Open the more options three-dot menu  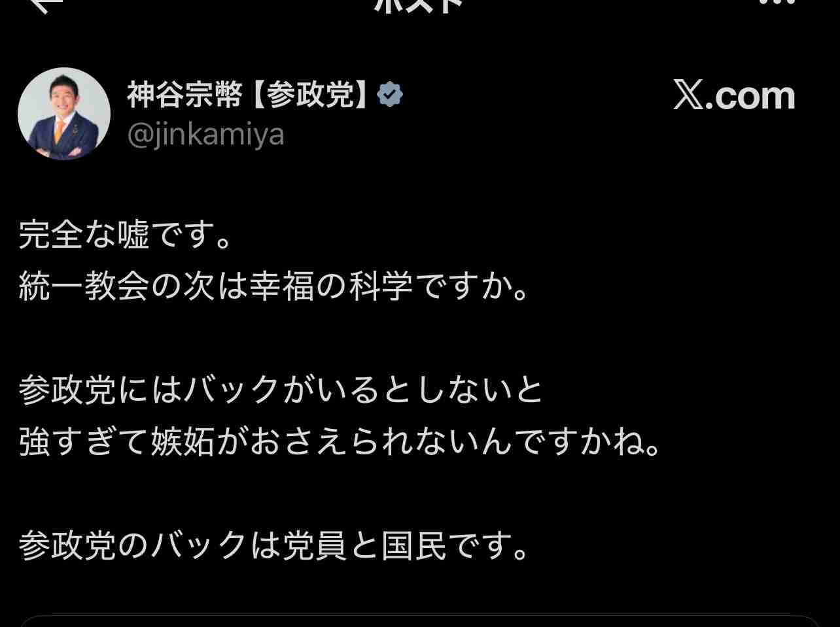tap(777, 3)
